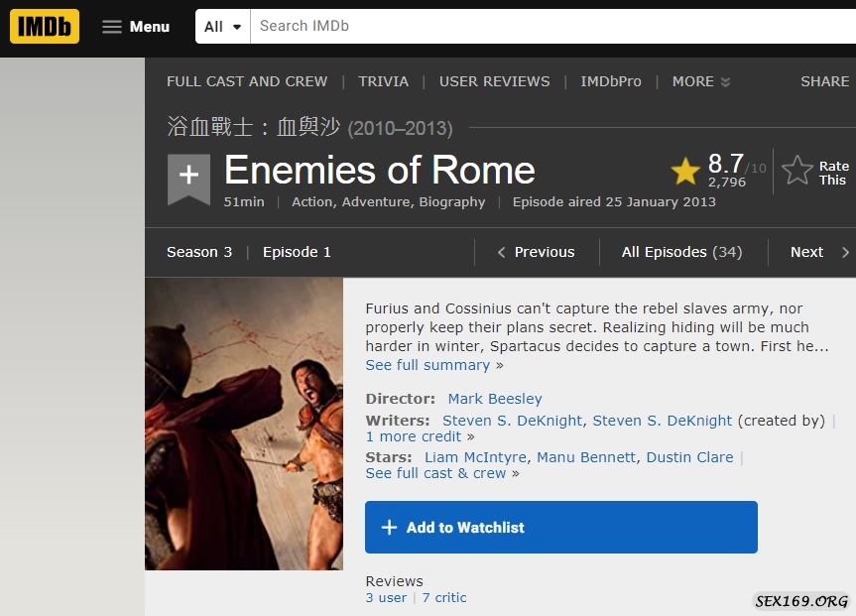Image resolution: width=856 pixels, height=616 pixels.
Task: Click Add to Watchlist button
Action: click(560, 528)
